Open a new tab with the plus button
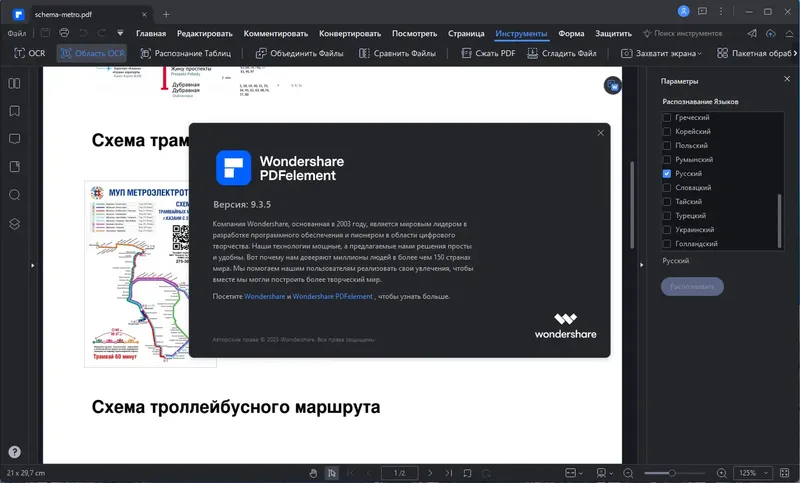Viewport: 800px width, 483px height. 166,14
